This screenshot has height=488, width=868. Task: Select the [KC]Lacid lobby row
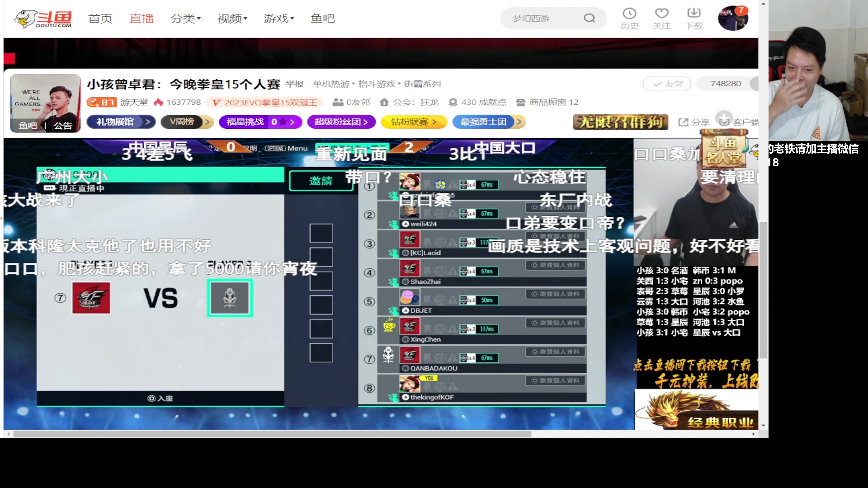click(x=482, y=244)
